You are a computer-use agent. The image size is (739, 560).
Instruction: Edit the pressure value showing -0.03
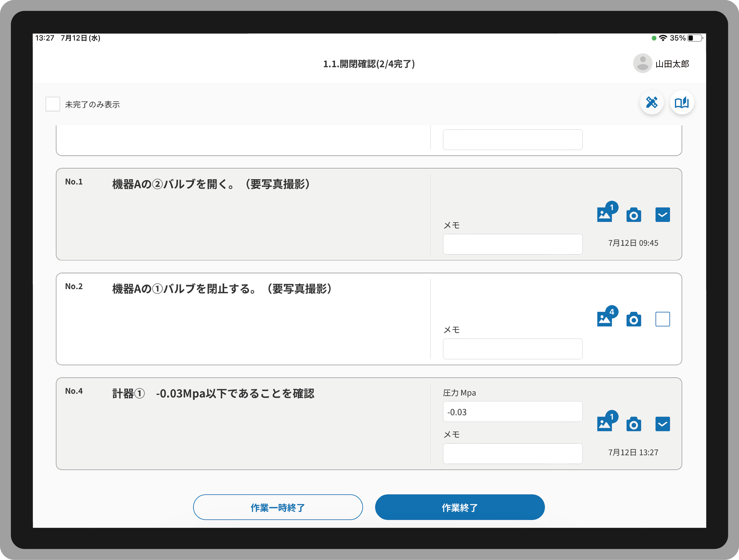[x=512, y=412]
